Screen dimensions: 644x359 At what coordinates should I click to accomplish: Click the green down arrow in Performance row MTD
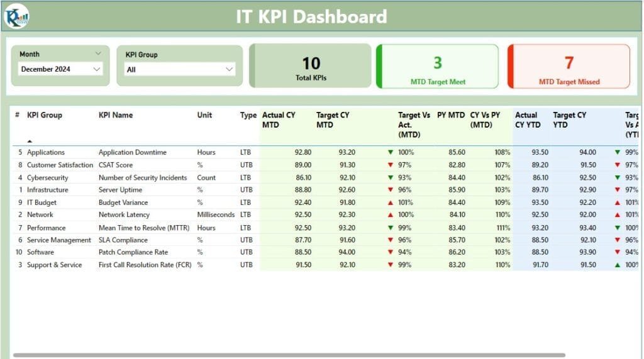[391, 228]
